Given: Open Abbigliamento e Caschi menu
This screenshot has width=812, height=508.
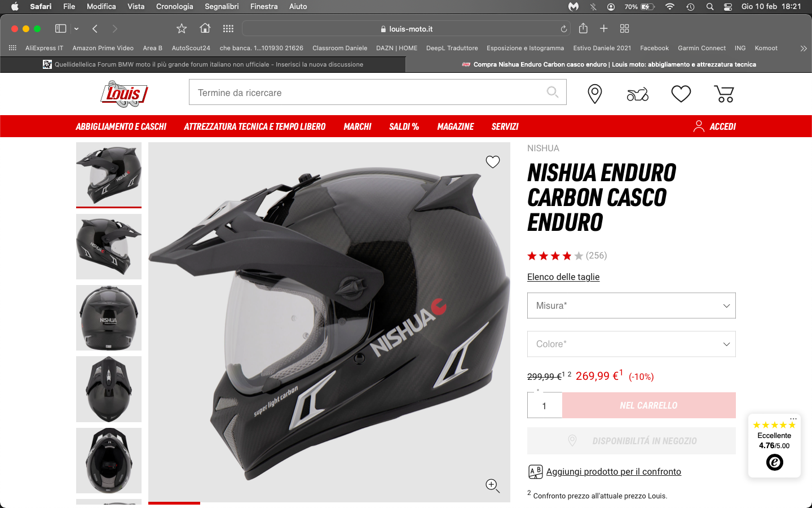Looking at the screenshot, I should 121,126.
